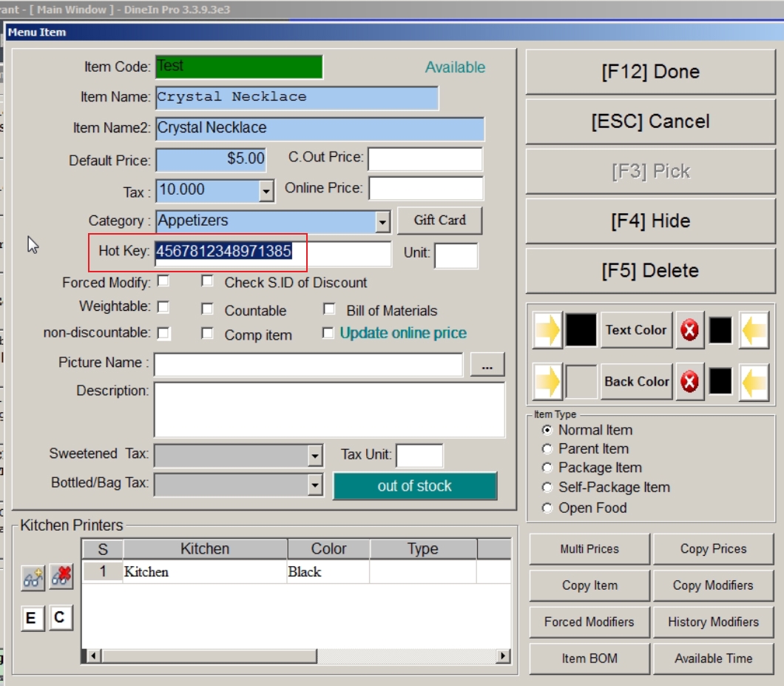Viewport: 784px width, 686px height.
Task: Enable the Countable checkbox
Action: (207, 309)
